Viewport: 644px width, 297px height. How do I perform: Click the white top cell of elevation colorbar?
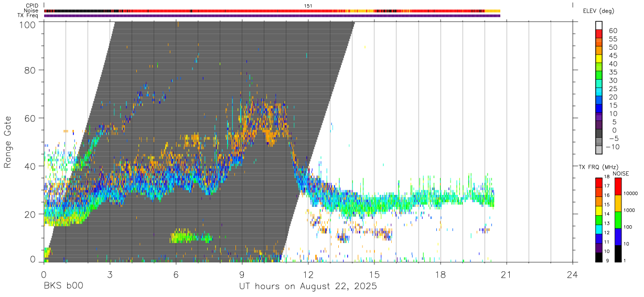tap(599, 26)
